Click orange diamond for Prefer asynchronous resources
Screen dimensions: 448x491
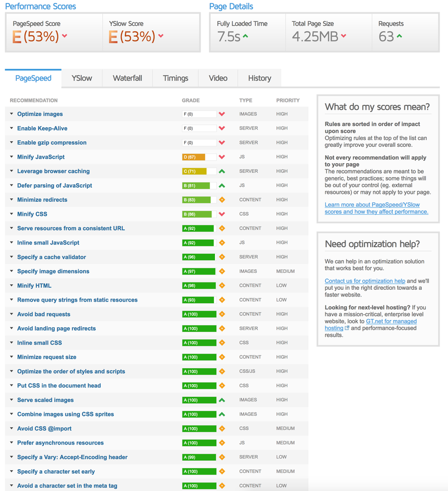tap(222, 443)
